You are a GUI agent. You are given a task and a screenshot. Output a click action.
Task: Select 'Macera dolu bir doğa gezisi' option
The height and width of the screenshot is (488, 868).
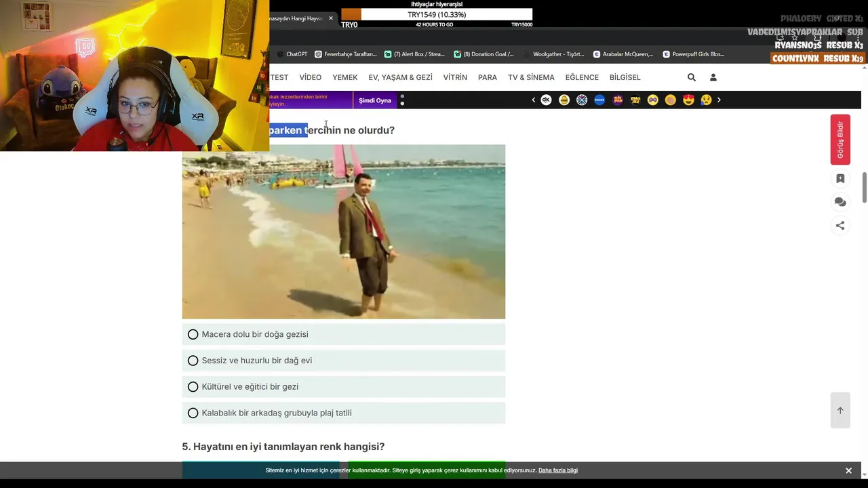point(343,334)
